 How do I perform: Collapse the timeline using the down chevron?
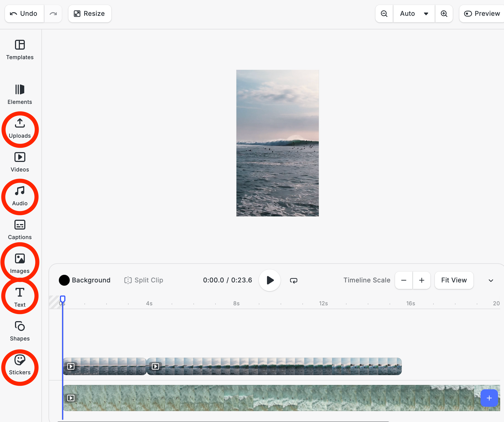pyautogui.click(x=491, y=280)
